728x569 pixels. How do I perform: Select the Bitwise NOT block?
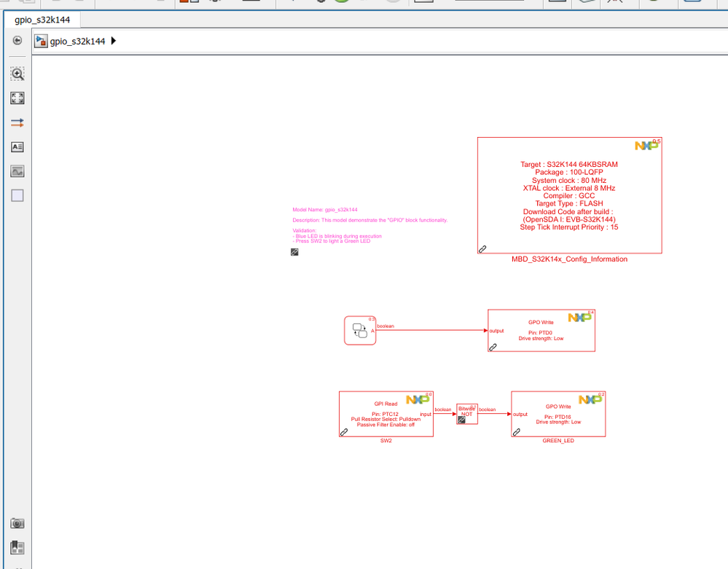pyautogui.click(x=467, y=414)
